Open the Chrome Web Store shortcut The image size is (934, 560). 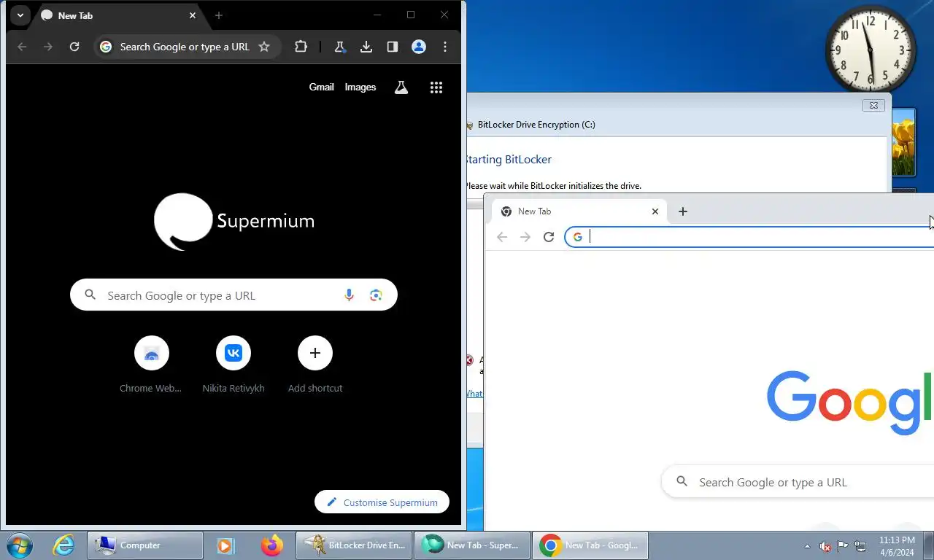click(x=152, y=365)
